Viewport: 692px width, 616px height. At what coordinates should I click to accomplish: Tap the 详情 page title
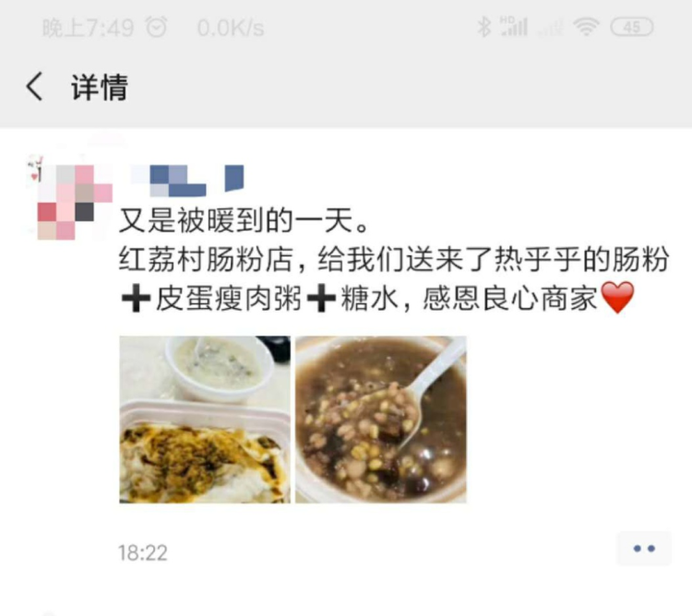tap(100, 87)
